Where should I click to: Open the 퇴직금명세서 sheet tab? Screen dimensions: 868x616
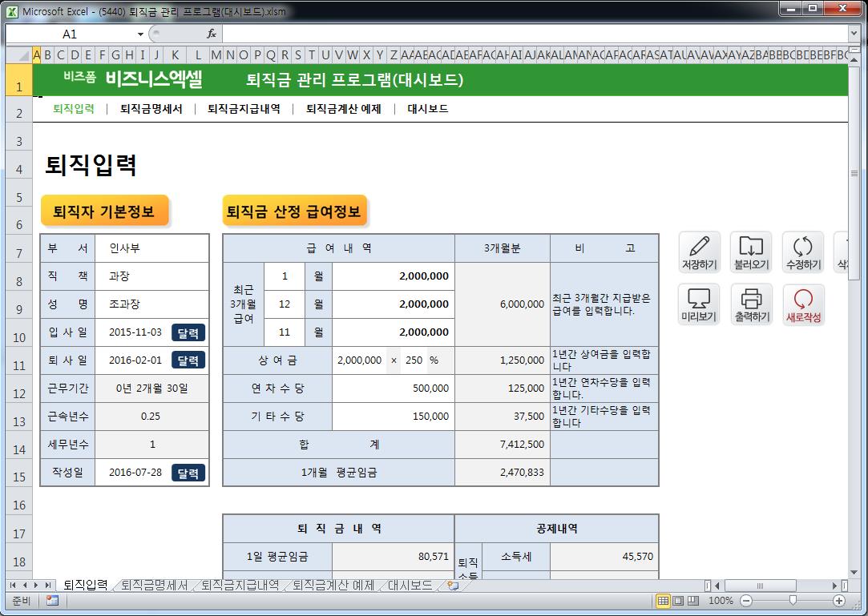[x=154, y=586]
